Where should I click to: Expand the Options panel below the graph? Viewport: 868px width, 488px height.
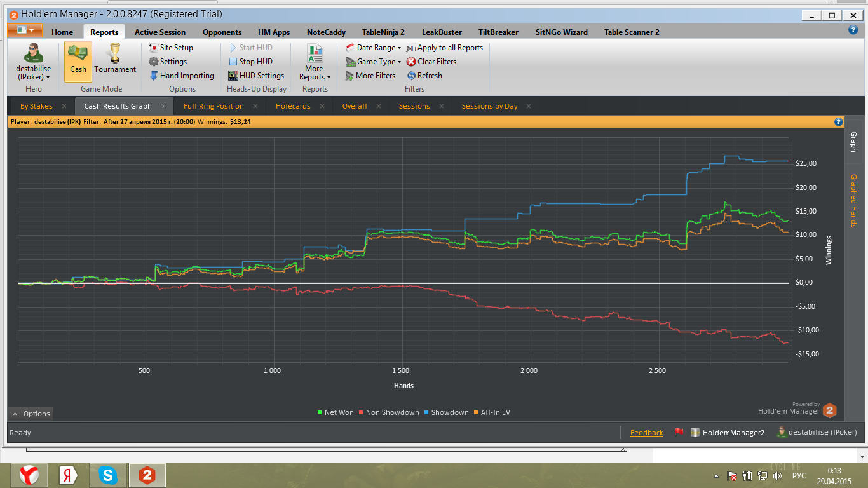(31, 414)
